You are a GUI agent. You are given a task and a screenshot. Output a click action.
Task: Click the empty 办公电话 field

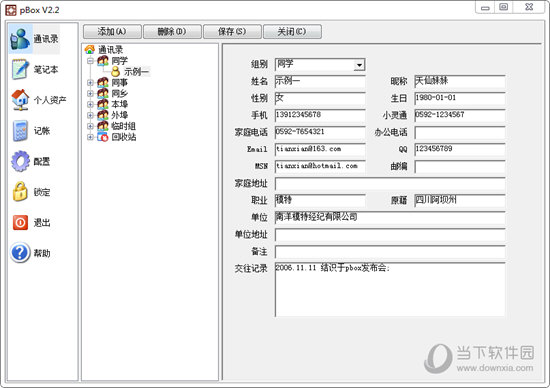(x=460, y=133)
